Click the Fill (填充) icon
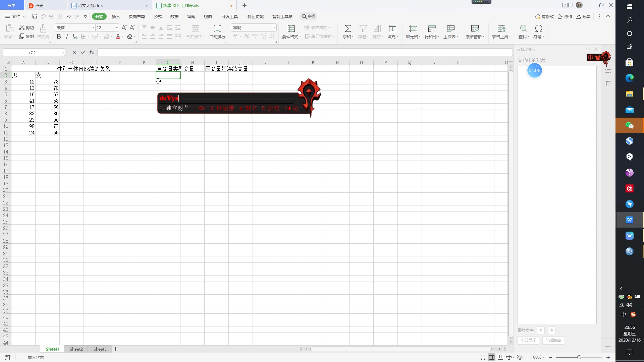Screen dimensions: 644x362 (392, 29)
